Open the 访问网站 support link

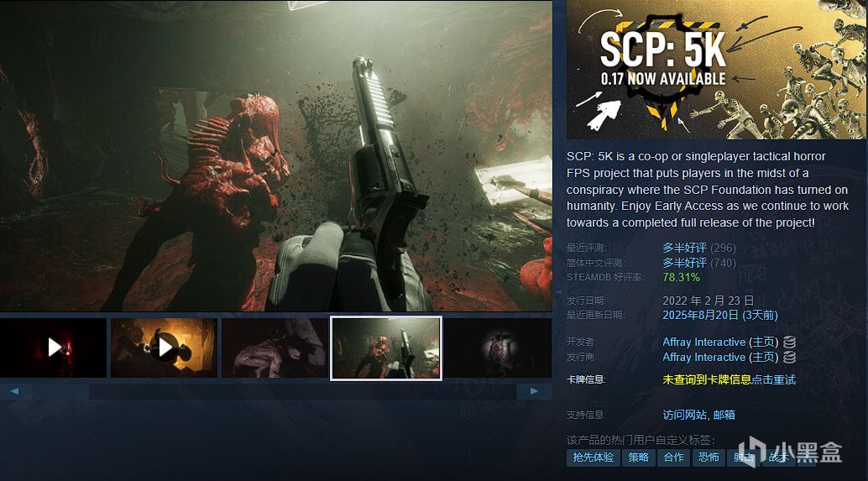tap(684, 415)
